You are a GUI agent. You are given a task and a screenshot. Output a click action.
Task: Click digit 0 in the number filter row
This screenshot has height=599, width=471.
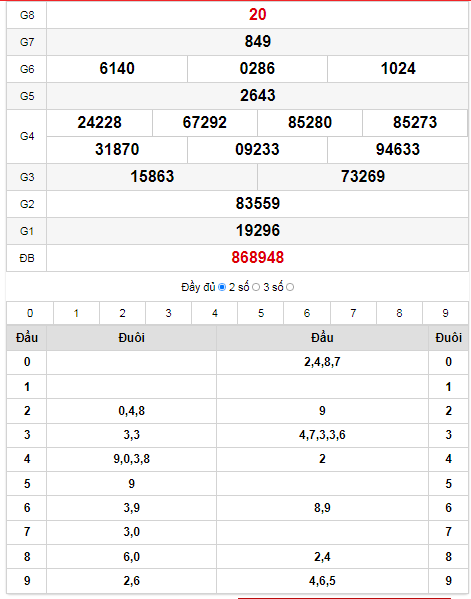[30, 313]
